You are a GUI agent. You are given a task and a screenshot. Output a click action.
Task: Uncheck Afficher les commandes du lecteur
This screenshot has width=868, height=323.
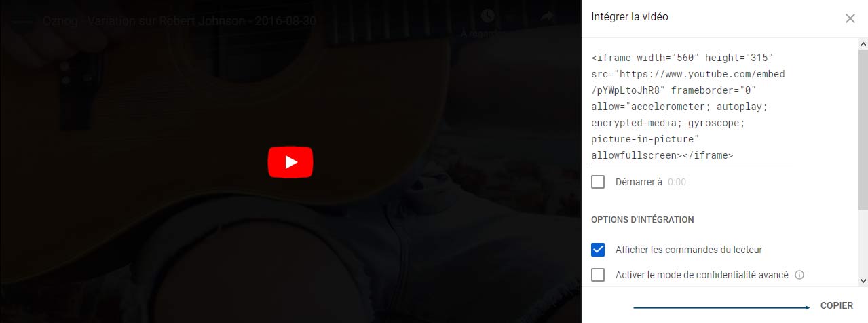tap(598, 249)
